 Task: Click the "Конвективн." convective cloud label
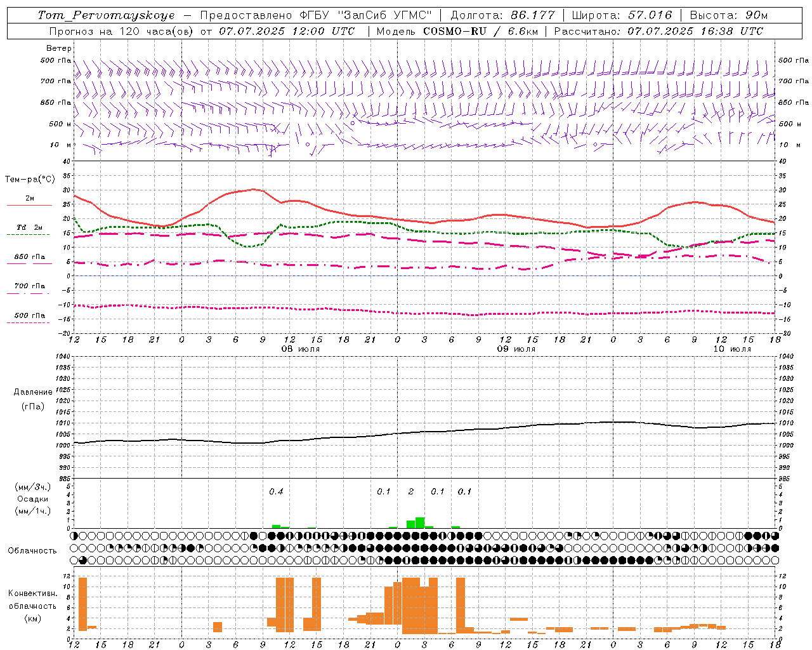coord(33,594)
